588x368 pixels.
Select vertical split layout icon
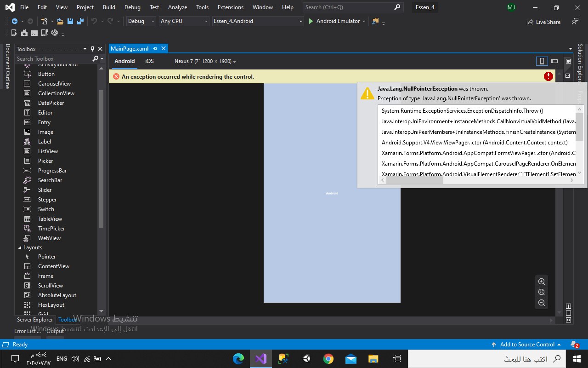point(569,306)
